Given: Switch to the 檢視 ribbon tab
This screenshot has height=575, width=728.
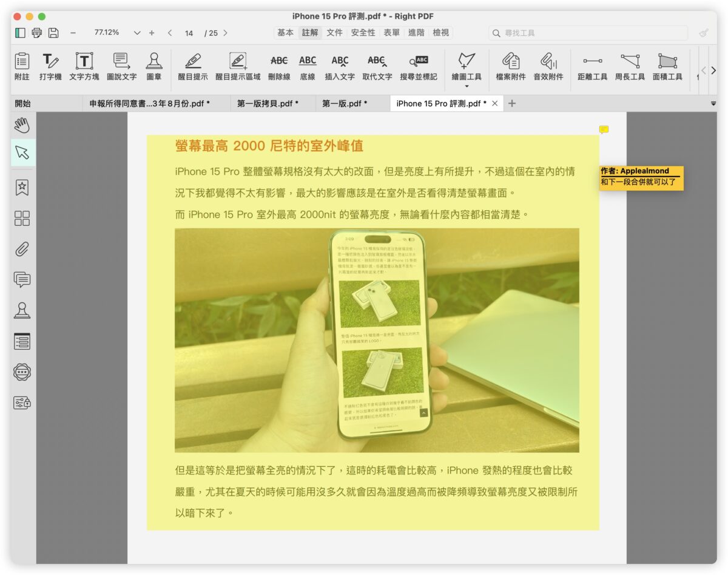Looking at the screenshot, I should [x=441, y=33].
